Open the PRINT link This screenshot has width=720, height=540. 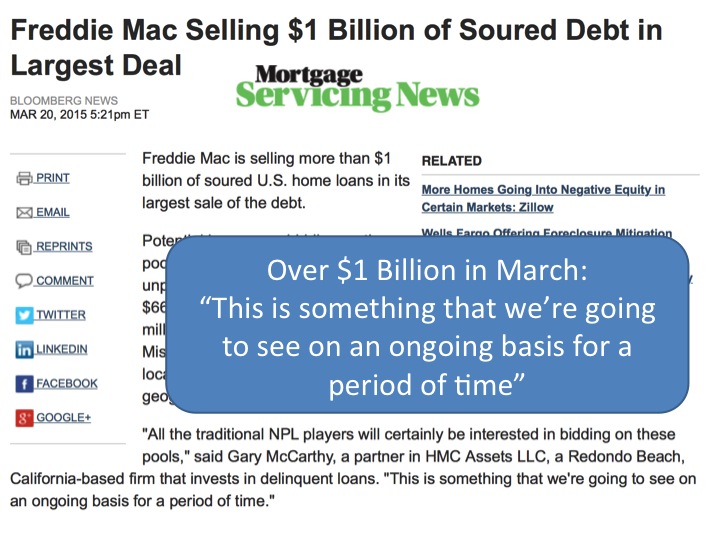(x=53, y=178)
